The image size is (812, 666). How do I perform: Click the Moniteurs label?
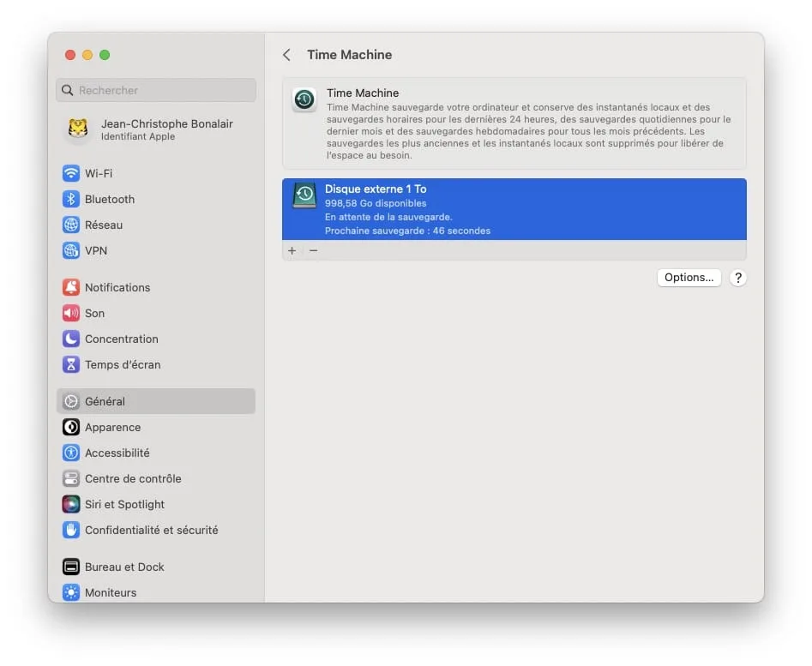point(111,592)
